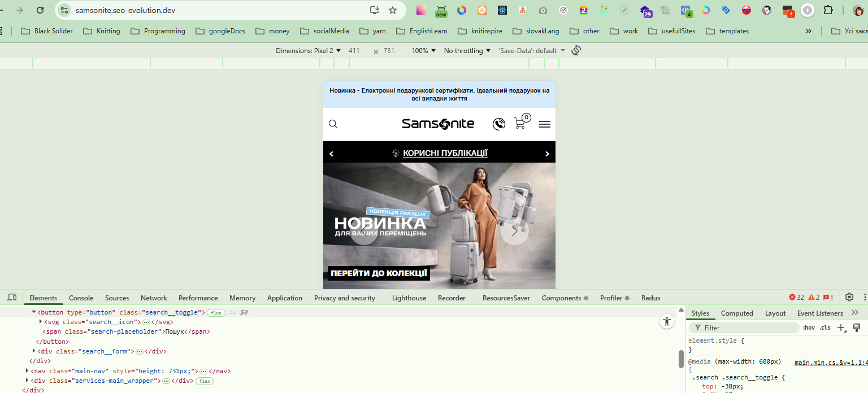Collapse the button search__toggle node
Viewport: 868px width, 393px height.
coord(33,312)
